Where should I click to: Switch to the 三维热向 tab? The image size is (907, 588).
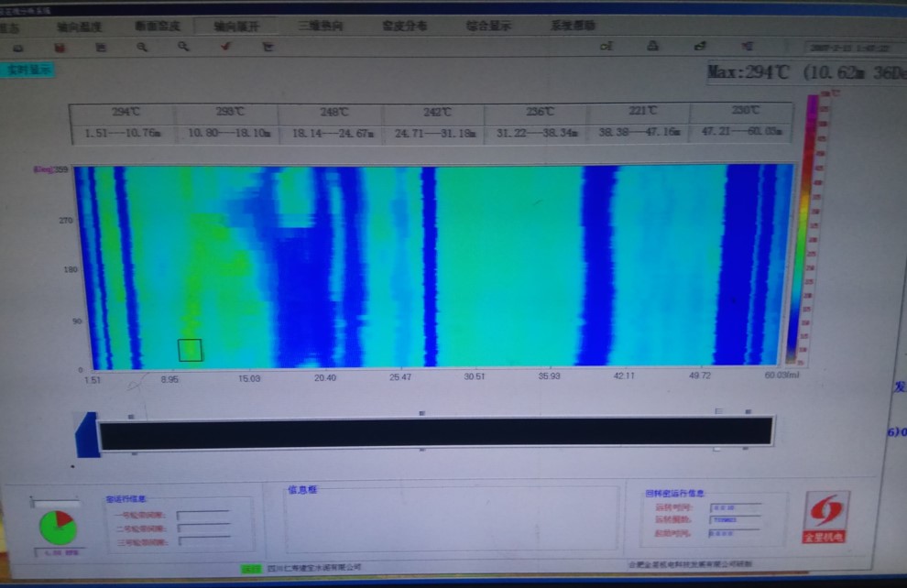click(x=321, y=27)
